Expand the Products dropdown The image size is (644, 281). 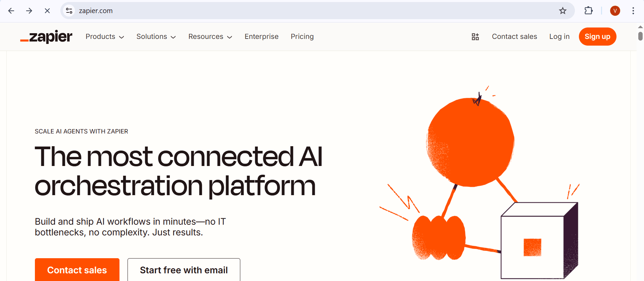105,37
